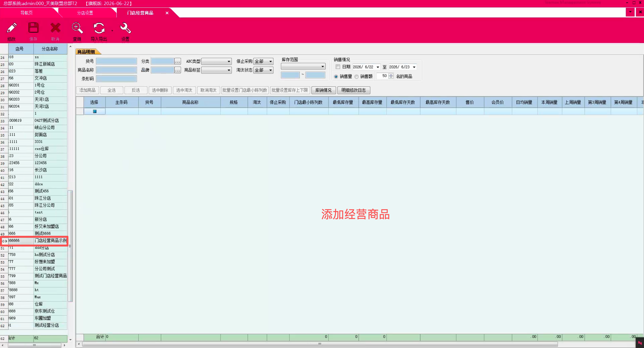Toggle the 日期 checkbox
This screenshot has height=348, width=644.
point(338,67)
